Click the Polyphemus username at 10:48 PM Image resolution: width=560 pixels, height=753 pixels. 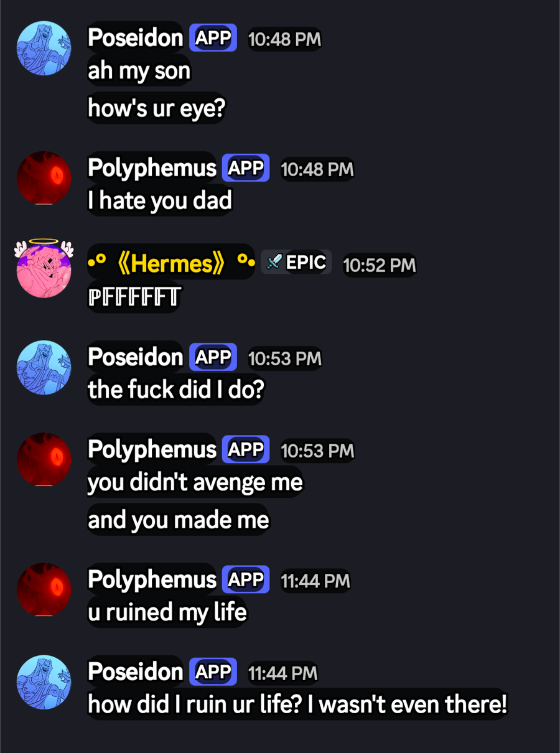(x=152, y=168)
